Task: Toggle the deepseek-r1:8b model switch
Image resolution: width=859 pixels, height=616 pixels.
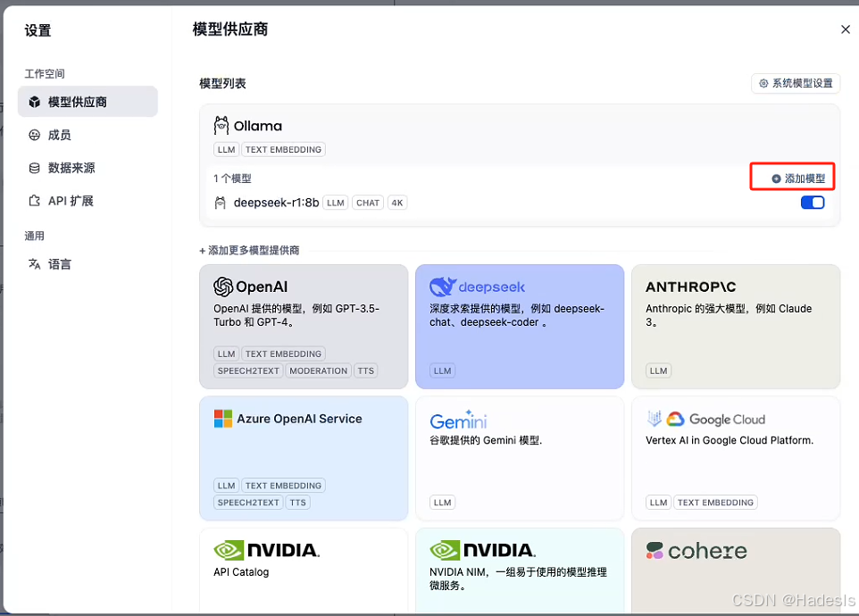Action: coord(813,203)
